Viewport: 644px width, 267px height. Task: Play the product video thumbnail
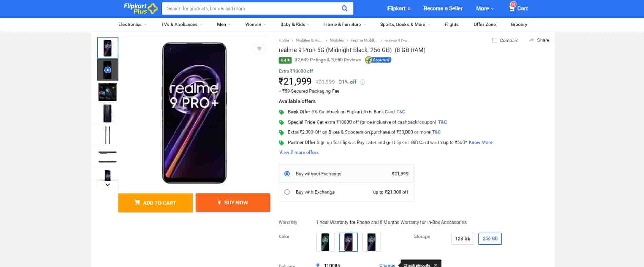(108, 70)
